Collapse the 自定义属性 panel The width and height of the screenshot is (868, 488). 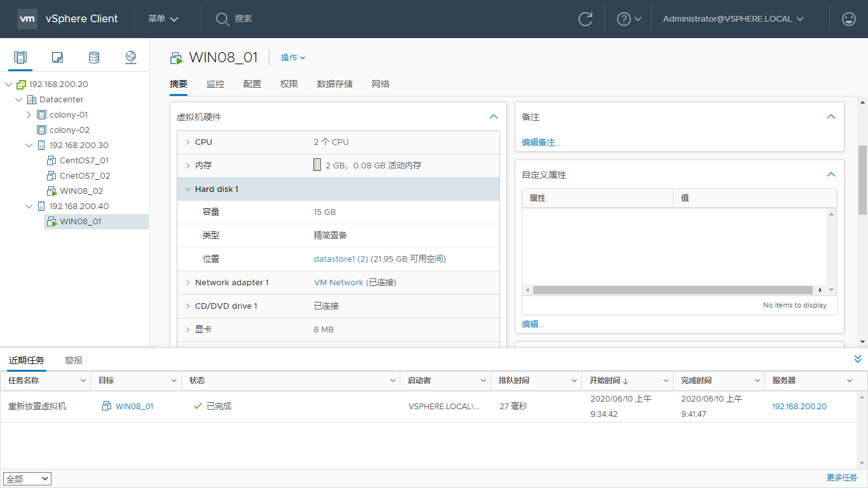coord(831,174)
